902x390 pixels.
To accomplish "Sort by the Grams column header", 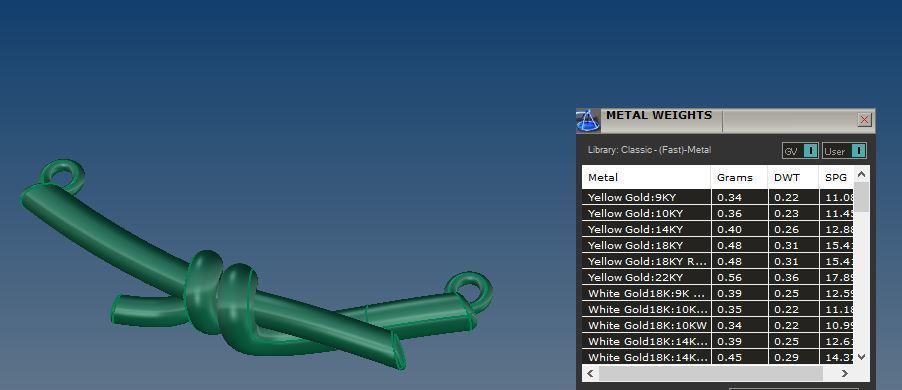I will [x=739, y=177].
